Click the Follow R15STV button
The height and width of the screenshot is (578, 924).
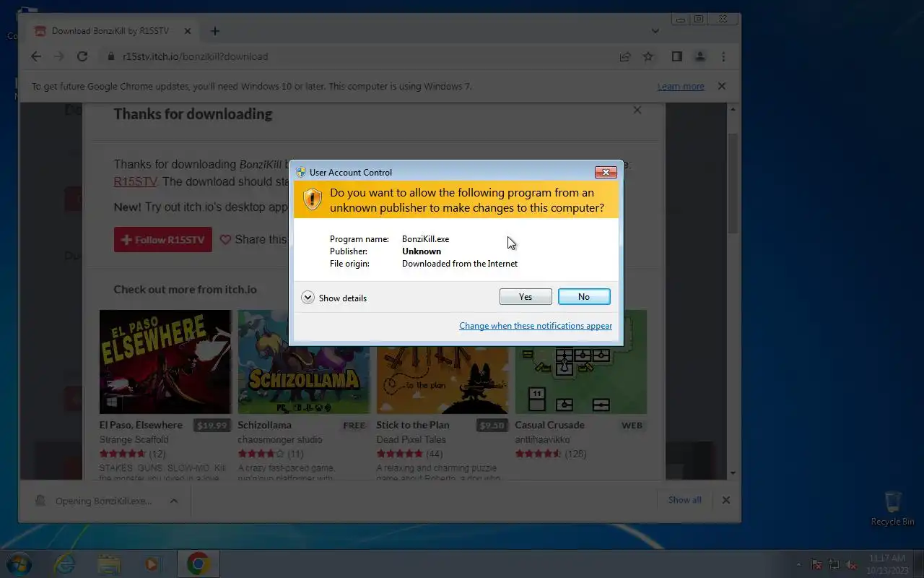click(x=163, y=240)
